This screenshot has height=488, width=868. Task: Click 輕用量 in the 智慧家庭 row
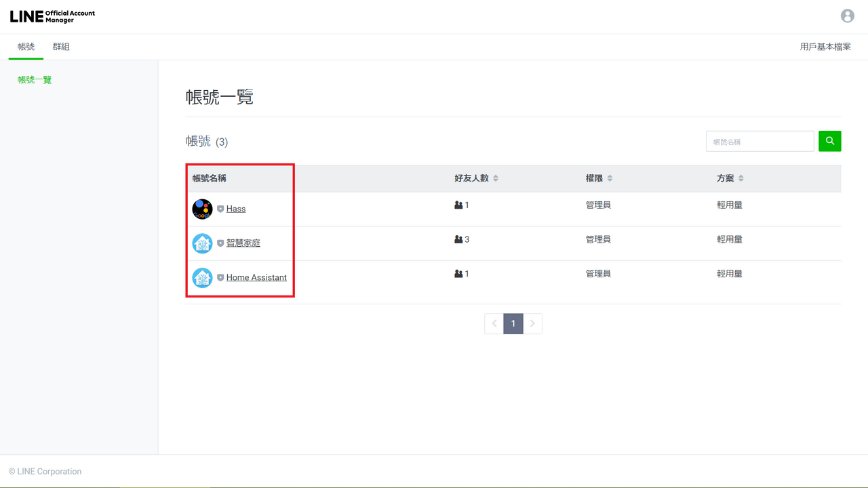[x=730, y=239]
